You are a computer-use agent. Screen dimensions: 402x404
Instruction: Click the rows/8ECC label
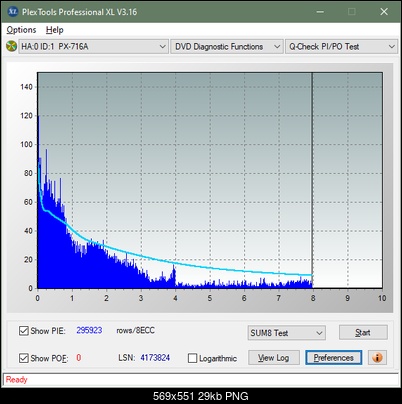tap(135, 330)
